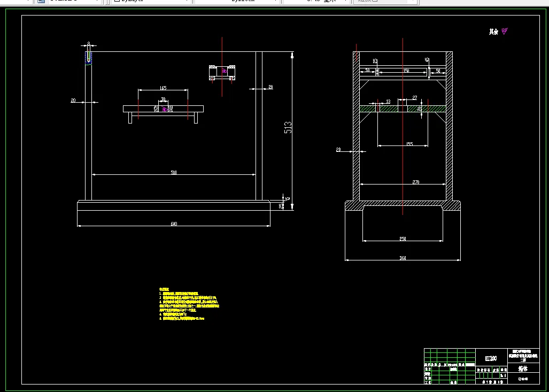Select the yellow technical requirements text block
Image resolution: width=549 pixels, height=392 pixels.
(x=189, y=304)
